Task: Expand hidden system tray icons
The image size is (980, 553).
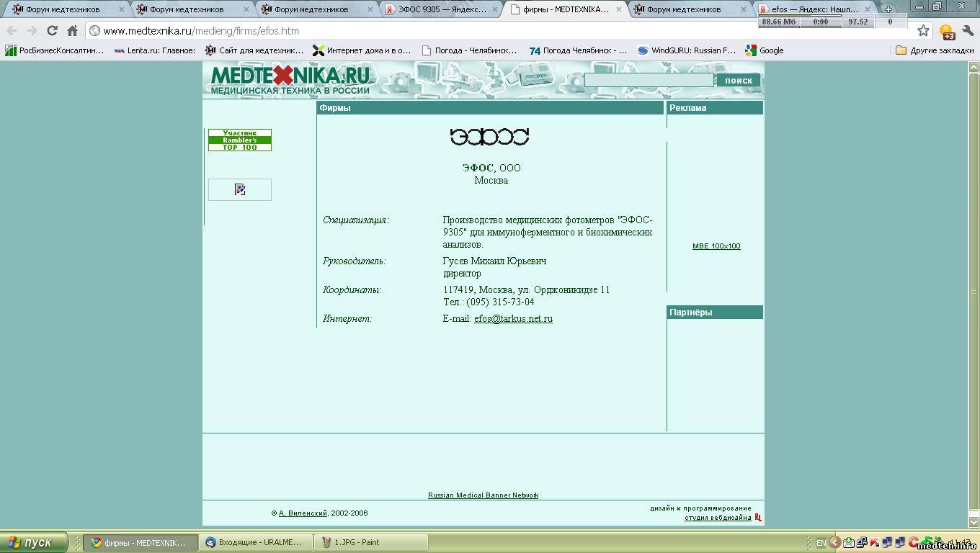Action: tap(834, 542)
